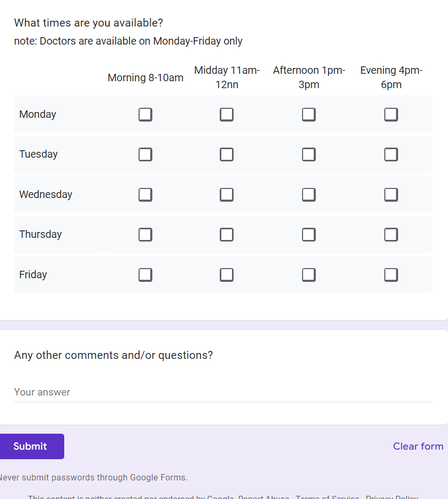448x499 pixels.
Task: Check Monday Morning 8-10am box
Action: [145, 115]
